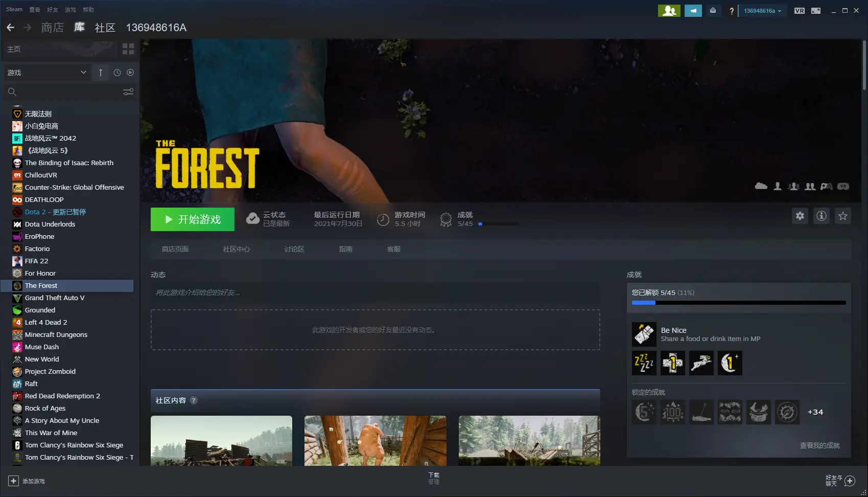The image size is (868, 497).
Task: Click the add game plus icon
Action: point(13,481)
